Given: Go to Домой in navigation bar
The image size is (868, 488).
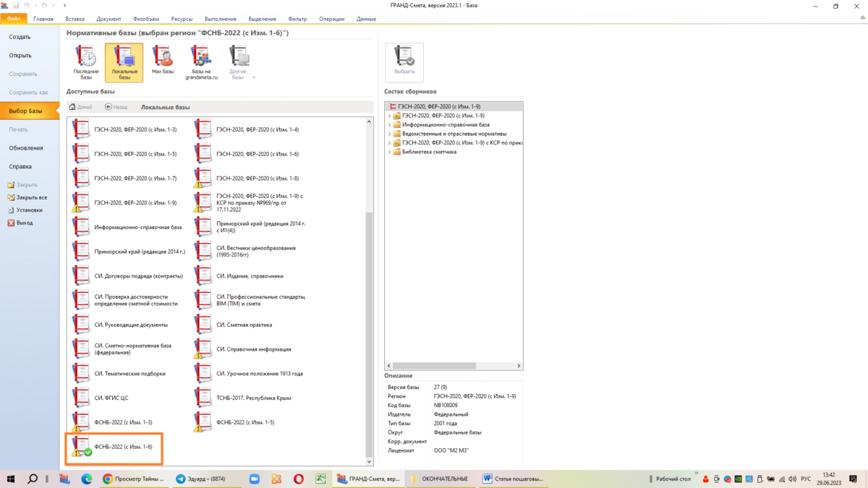Looking at the screenshot, I should (81, 107).
